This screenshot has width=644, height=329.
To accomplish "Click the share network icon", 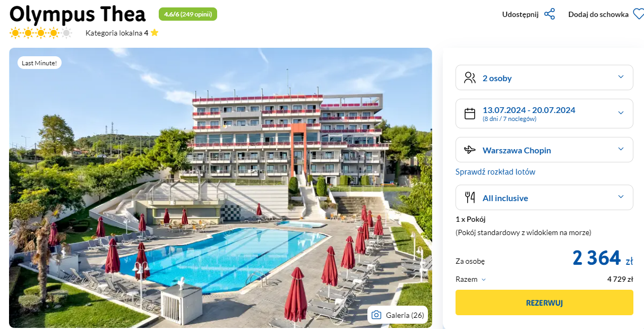I will pyautogui.click(x=549, y=14).
